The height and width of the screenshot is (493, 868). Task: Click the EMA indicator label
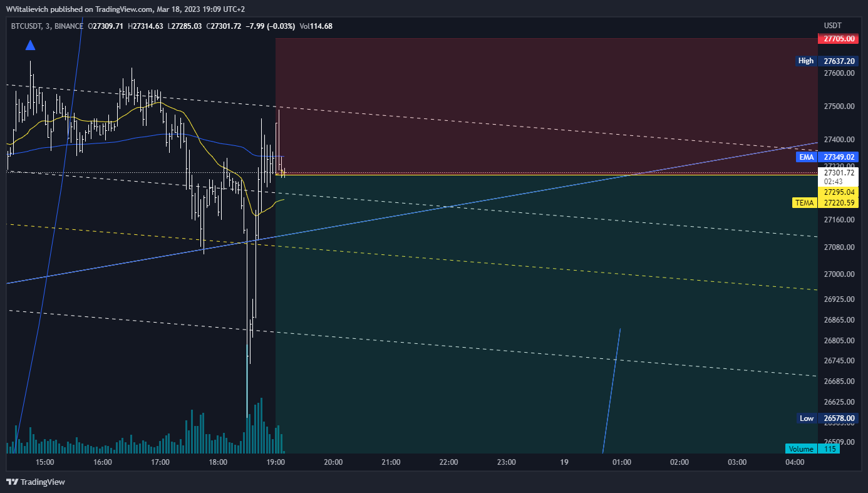coord(805,157)
